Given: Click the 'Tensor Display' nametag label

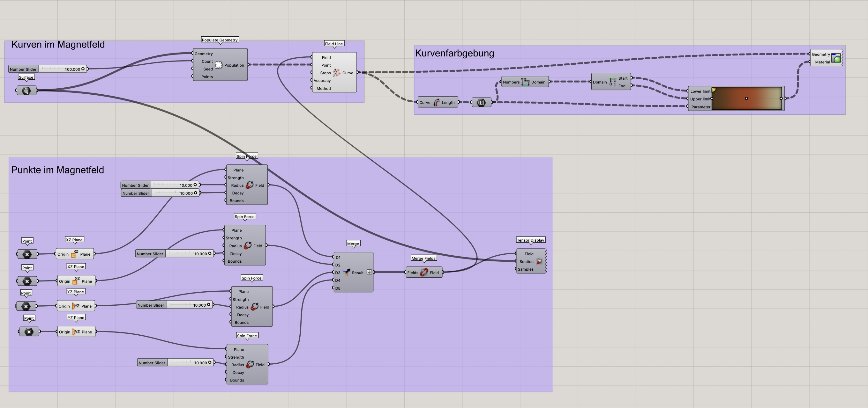Looking at the screenshot, I should (531, 240).
